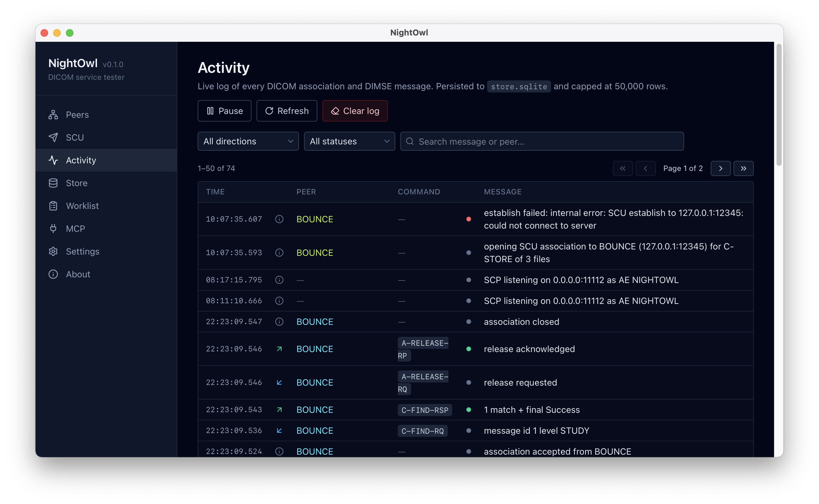Viewport: 819px width, 504px height.
Task: Click green status dot on C-FIND-RSP row
Action: coord(468,410)
